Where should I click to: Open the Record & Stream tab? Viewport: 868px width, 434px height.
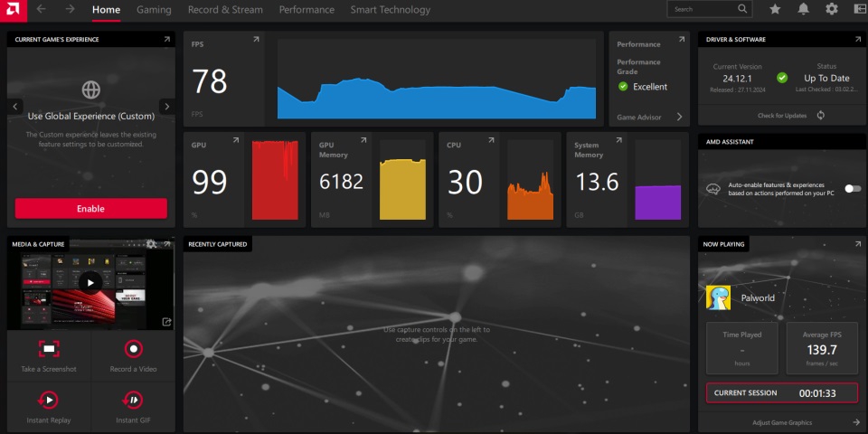[x=225, y=10]
